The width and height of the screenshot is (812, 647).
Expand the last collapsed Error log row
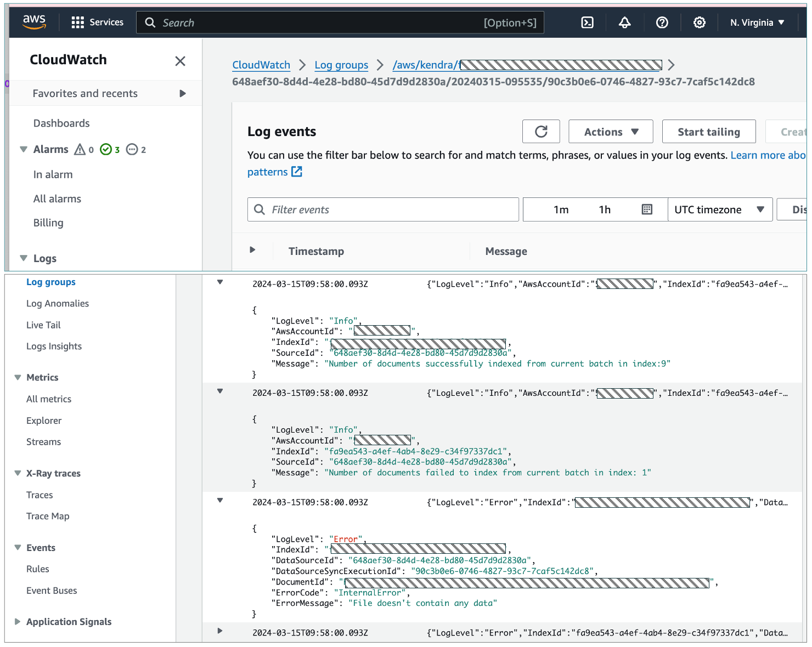[x=220, y=631]
